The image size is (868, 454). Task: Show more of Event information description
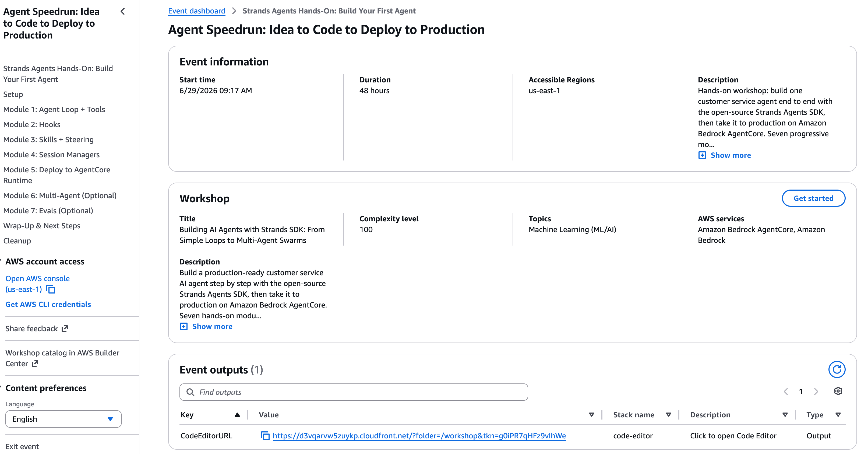tap(731, 155)
